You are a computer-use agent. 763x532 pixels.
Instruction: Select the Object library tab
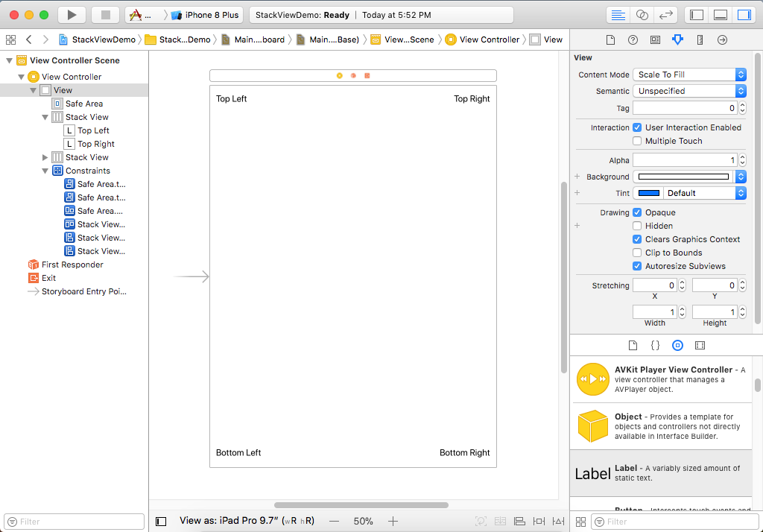(677, 345)
